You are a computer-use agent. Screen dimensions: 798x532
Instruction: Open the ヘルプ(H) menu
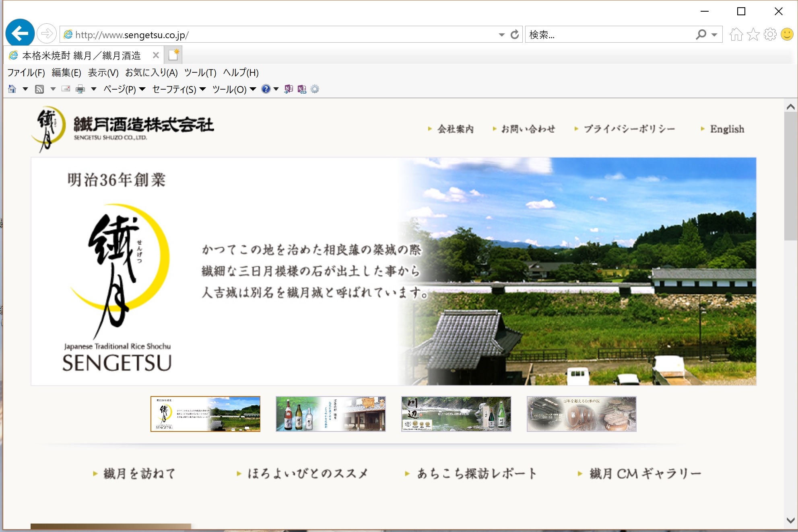pos(241,72)
